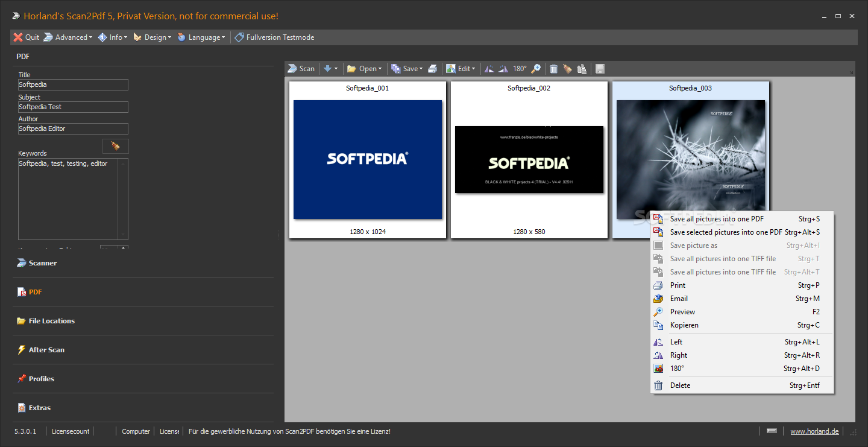This screenshot has width=868, height=447.
Task: Click the Quit button with red X
Action: point(27,37)
